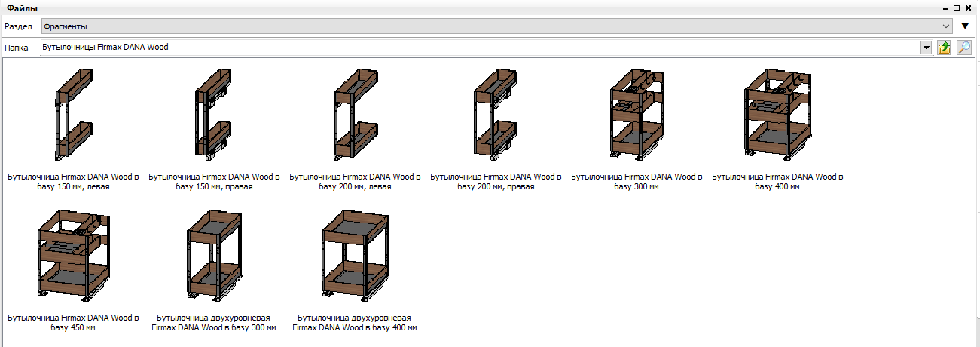Open the search magnifier icon
The height and width of the screenshot is (347, 980).
point(963,48)
